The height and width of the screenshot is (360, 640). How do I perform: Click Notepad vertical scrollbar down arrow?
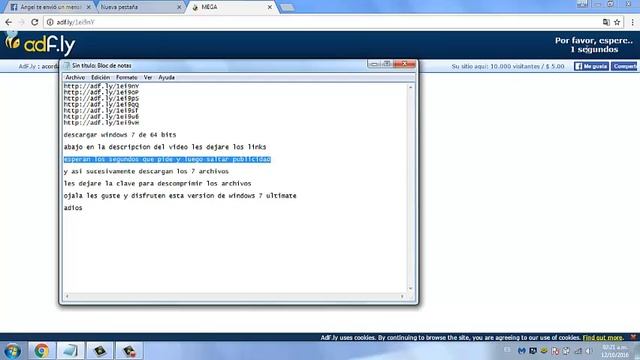[x=411, y=289]
